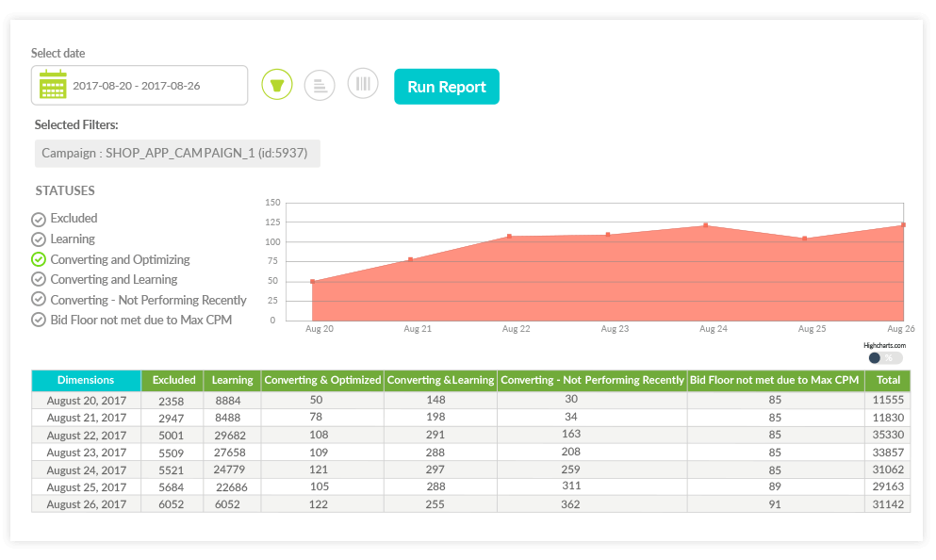This screenshot has height=560, width=936.
Task: Switch the percent toggle below the chart
Action: pyautogui.click(x=885, y=358)
